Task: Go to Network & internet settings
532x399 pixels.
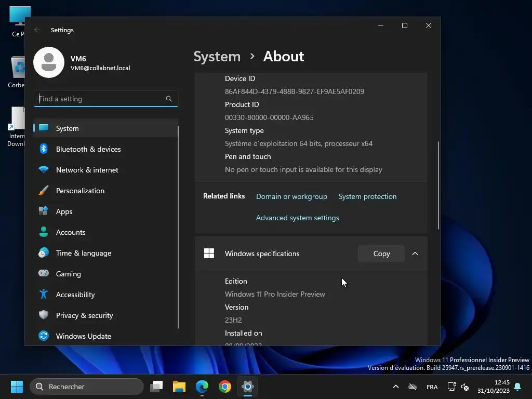Action: point(106,170)
